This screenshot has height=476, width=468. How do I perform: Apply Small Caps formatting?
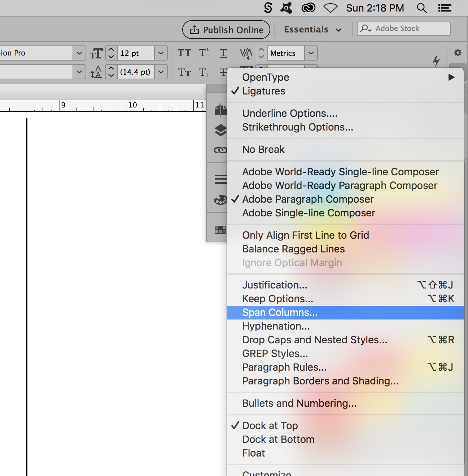click(184, 72)
